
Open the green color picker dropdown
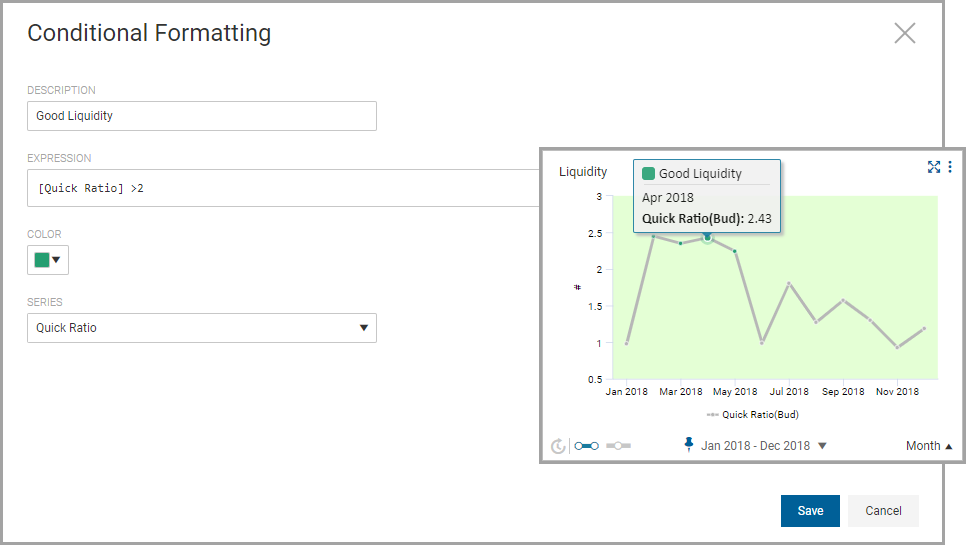click(x=47, y=260)
